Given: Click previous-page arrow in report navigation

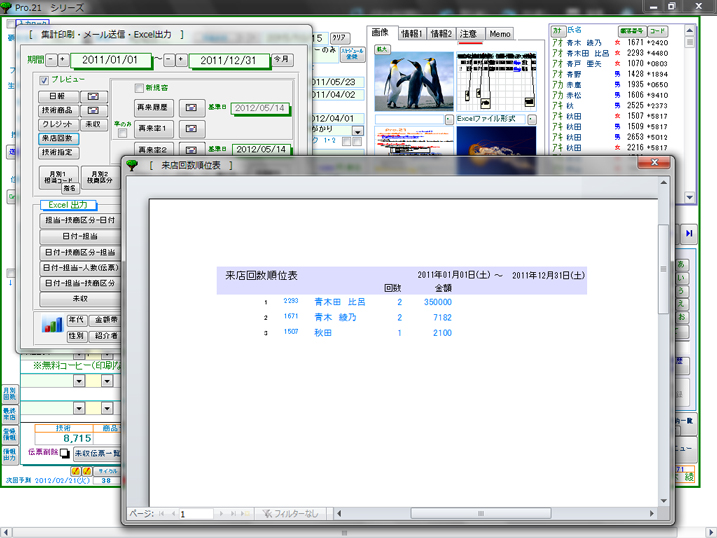Looking at the screenshot, I should pos(173,514).
